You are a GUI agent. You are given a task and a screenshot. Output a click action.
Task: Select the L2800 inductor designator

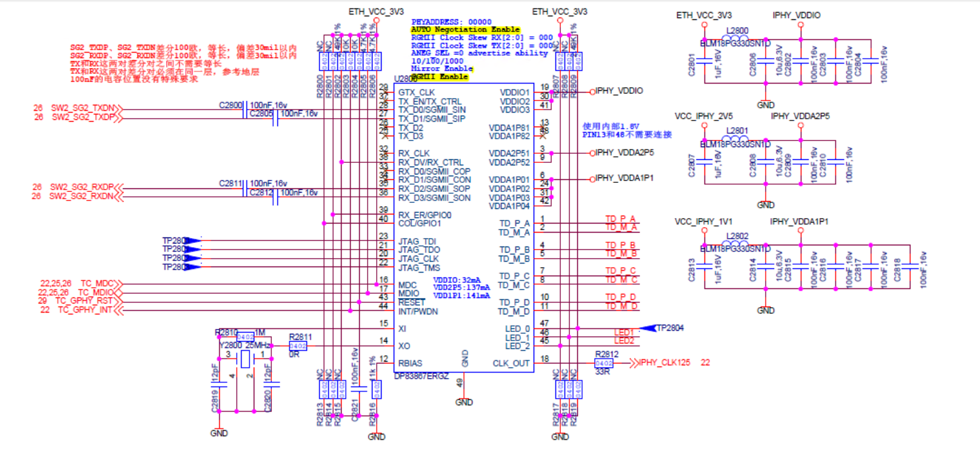737,31
